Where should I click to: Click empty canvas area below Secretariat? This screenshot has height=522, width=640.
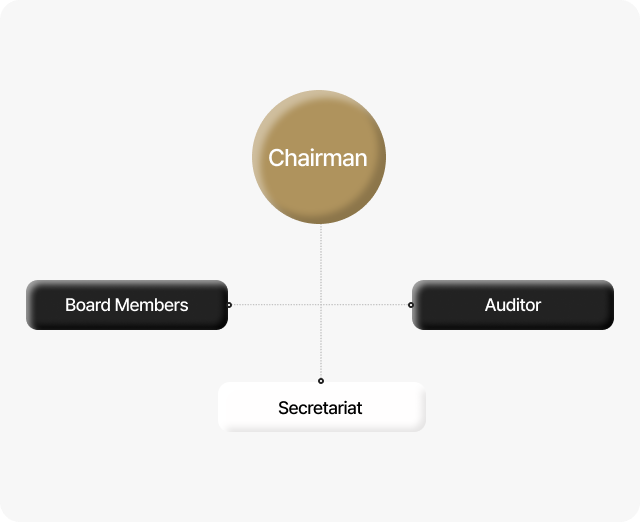click(x=321, y=475)
